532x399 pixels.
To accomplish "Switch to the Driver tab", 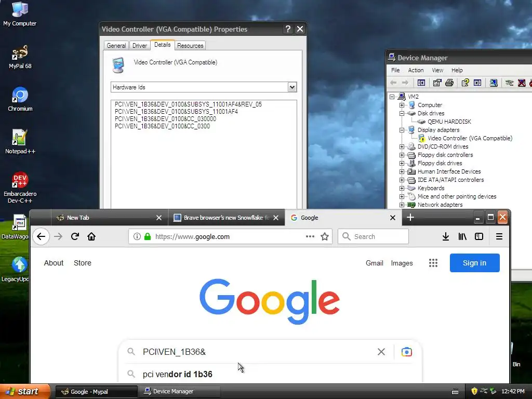I will [x=139, y=46].
